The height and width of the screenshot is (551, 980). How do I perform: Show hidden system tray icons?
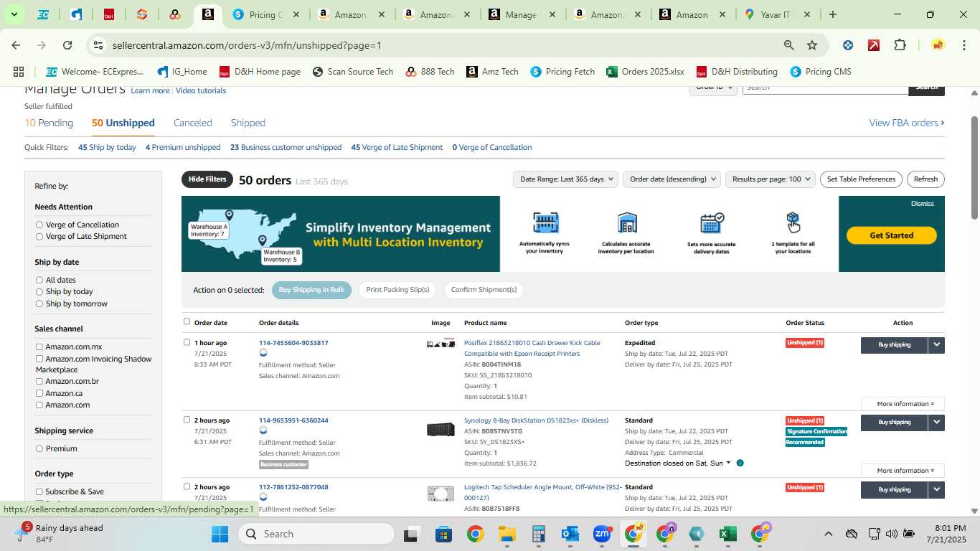pyautogui.click(x=828, y=534)
